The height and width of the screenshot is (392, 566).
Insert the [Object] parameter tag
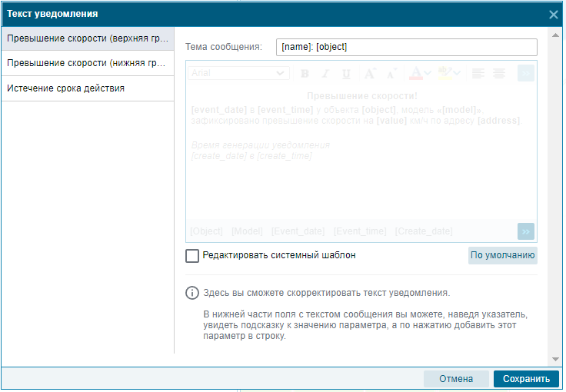(206, 231)
